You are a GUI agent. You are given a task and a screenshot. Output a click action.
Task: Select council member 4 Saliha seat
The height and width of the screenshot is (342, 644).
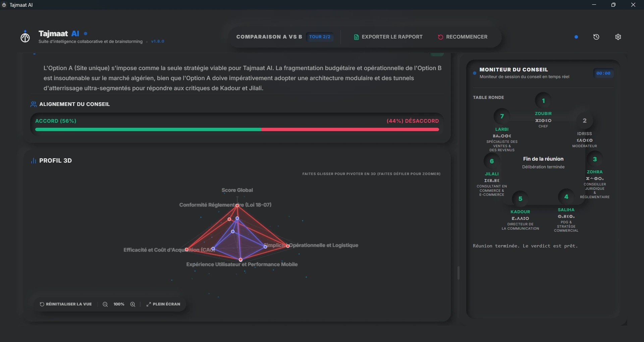[x=566, y=197]
